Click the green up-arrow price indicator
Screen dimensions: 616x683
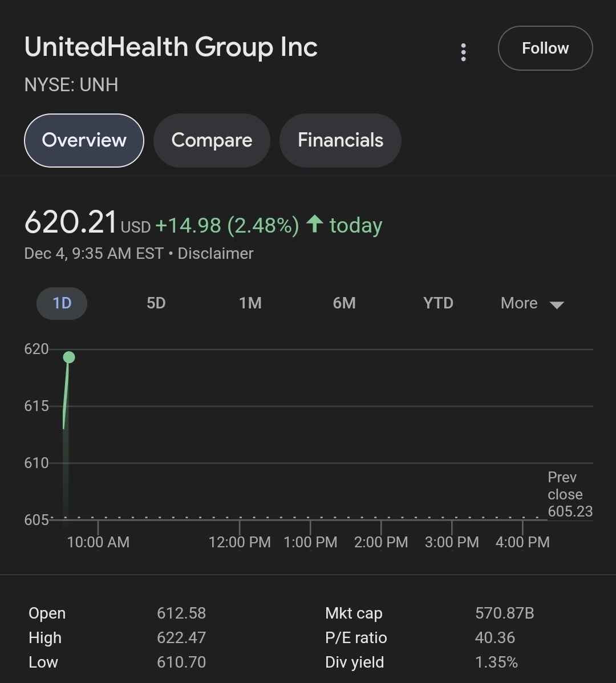tap(315, 224)
